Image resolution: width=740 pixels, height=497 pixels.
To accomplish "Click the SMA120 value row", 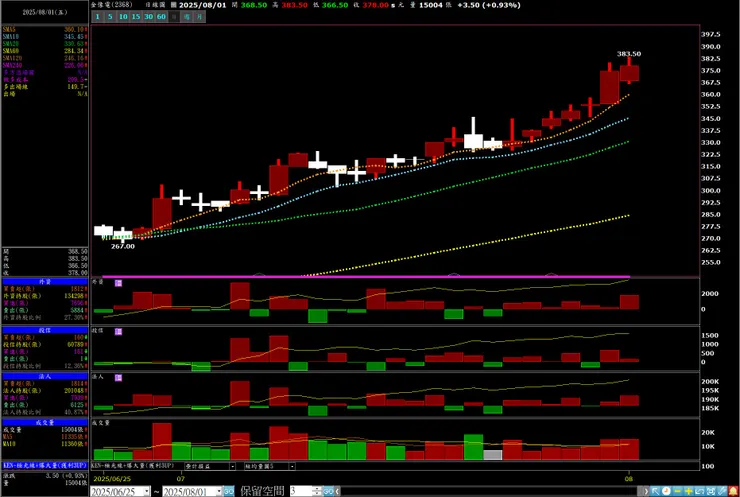I will coord(45,58).
